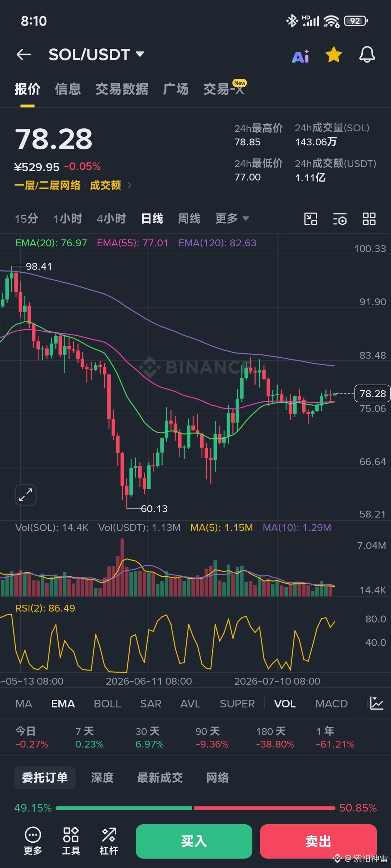Tap the 卖出 sell button
The image size is (391, 868).
click(318, 841)
